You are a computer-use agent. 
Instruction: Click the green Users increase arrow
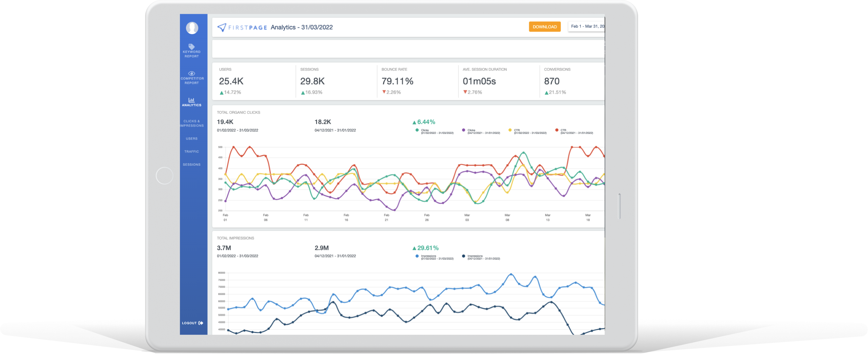pyautogui.click(x=221, y=93)
